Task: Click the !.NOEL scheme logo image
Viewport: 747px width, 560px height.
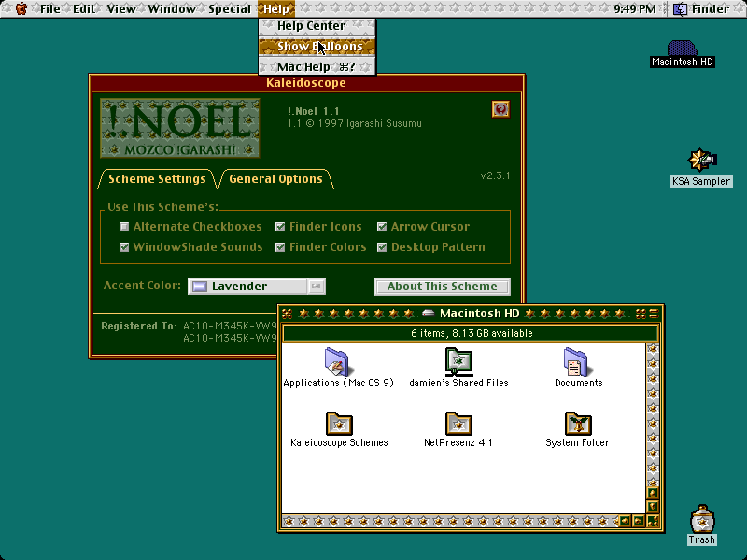Action: click(x=179, y=128)
